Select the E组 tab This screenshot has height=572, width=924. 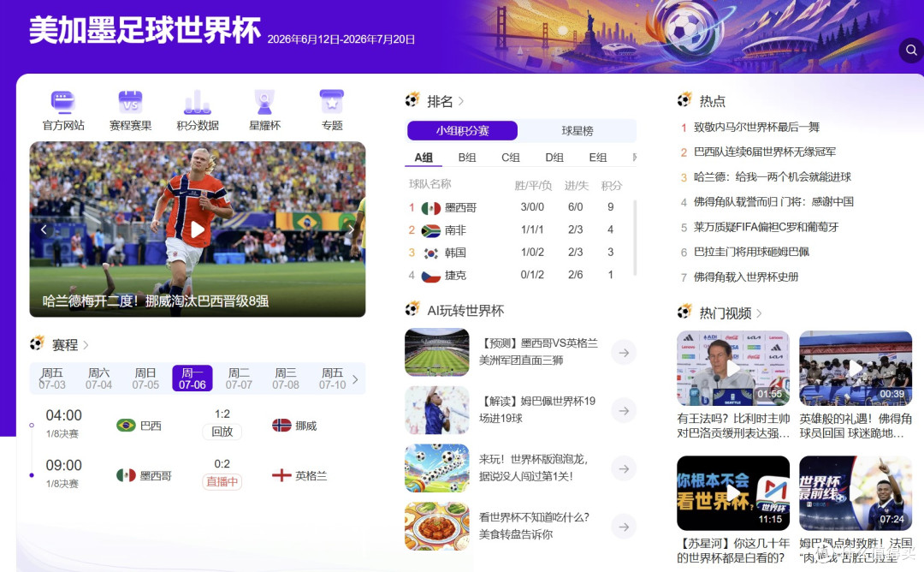(598, 158)
